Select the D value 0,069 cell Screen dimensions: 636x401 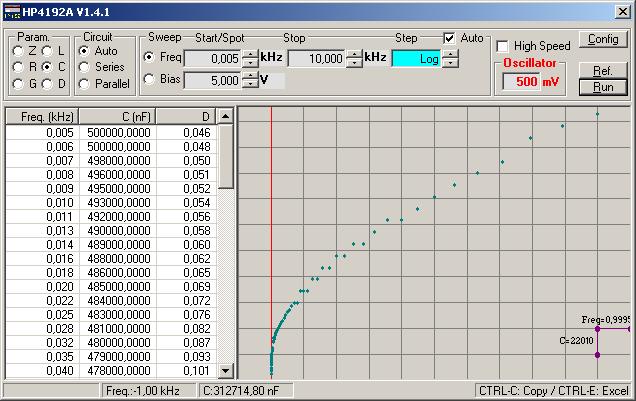point(186,287)
